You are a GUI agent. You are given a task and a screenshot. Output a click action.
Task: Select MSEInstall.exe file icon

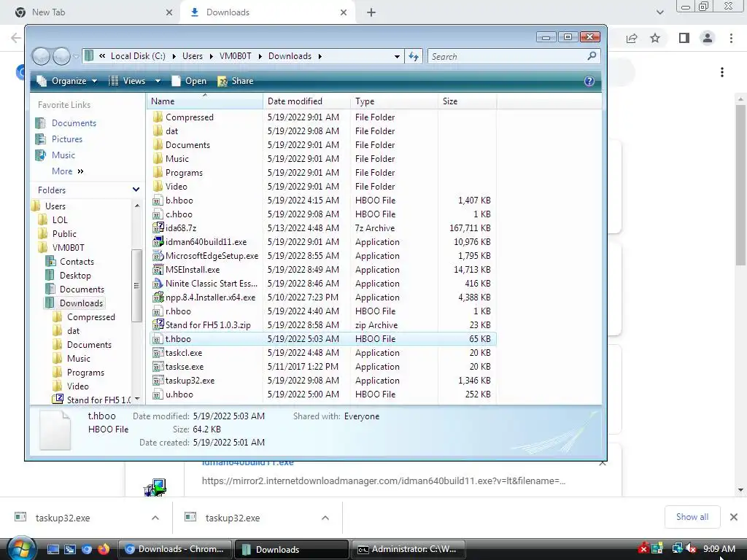[158, 270]
